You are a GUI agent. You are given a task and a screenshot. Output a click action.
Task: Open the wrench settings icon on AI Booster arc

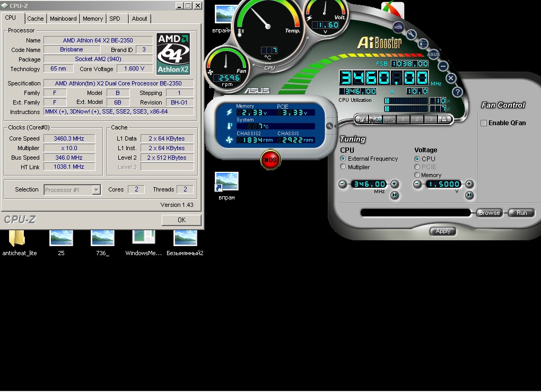click(411, 34)
